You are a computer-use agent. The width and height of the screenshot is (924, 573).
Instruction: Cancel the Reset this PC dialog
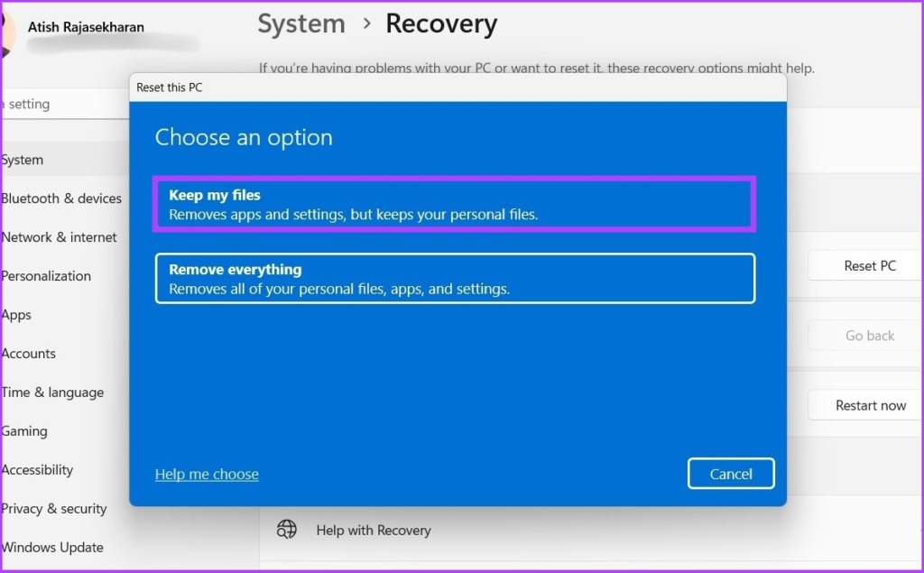[x=731, y=474]
